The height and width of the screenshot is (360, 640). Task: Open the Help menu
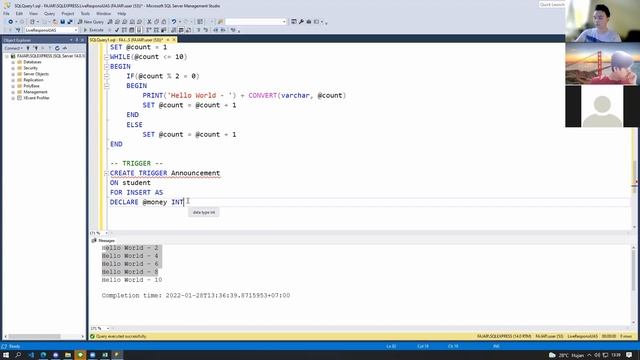tap(122, 13)
